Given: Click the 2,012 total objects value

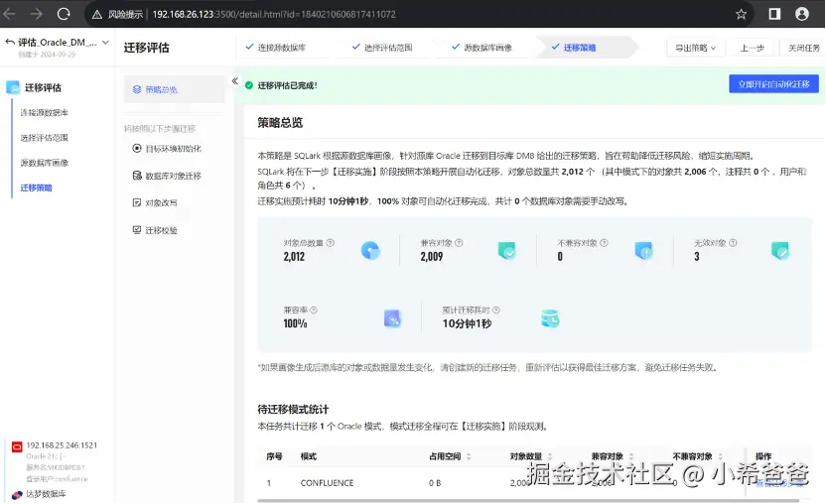Looking at the screenshot, I should point(294,257).
